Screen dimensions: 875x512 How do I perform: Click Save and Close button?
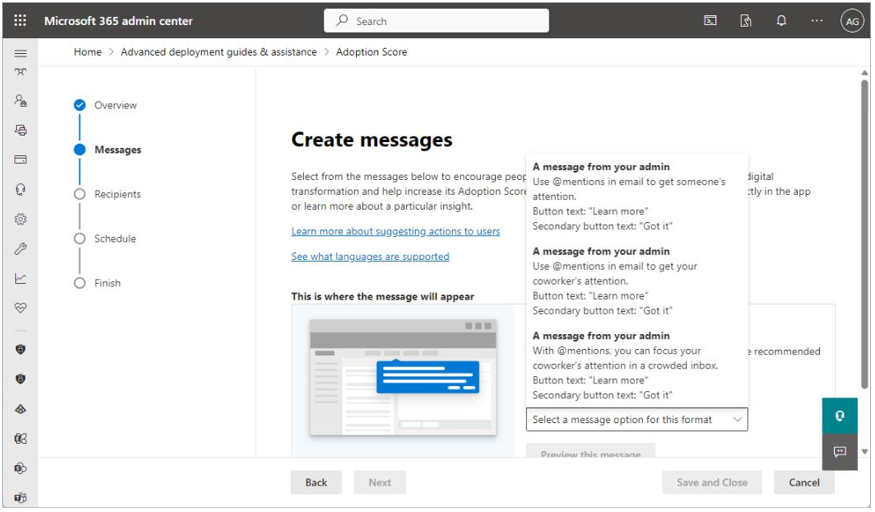pos(711,482)
